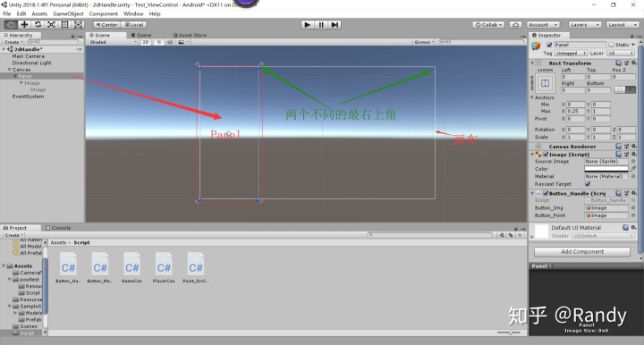The width and height of the screenshot is (644, 345).
Task: Open scene effects image dropdown
Action: click(183, 42)
